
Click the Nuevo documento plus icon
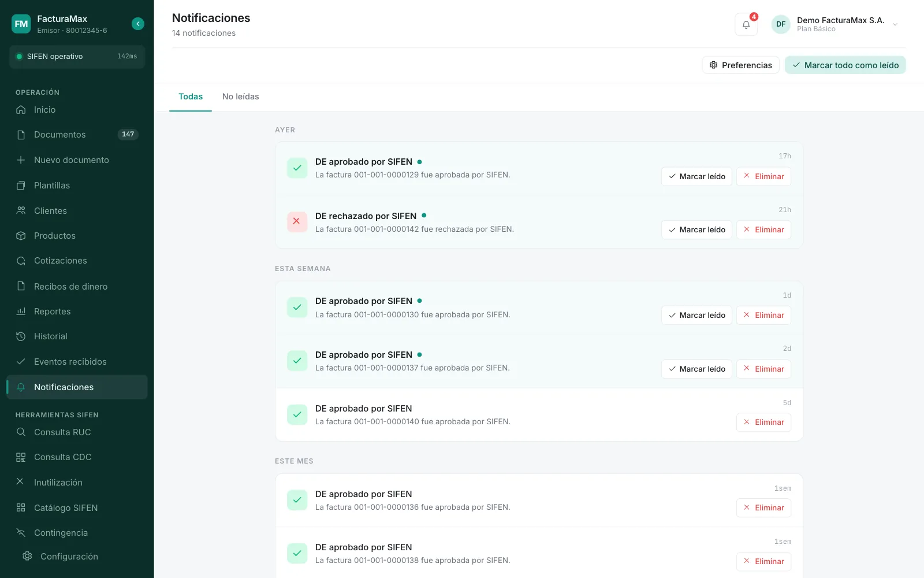click(21, 160)
